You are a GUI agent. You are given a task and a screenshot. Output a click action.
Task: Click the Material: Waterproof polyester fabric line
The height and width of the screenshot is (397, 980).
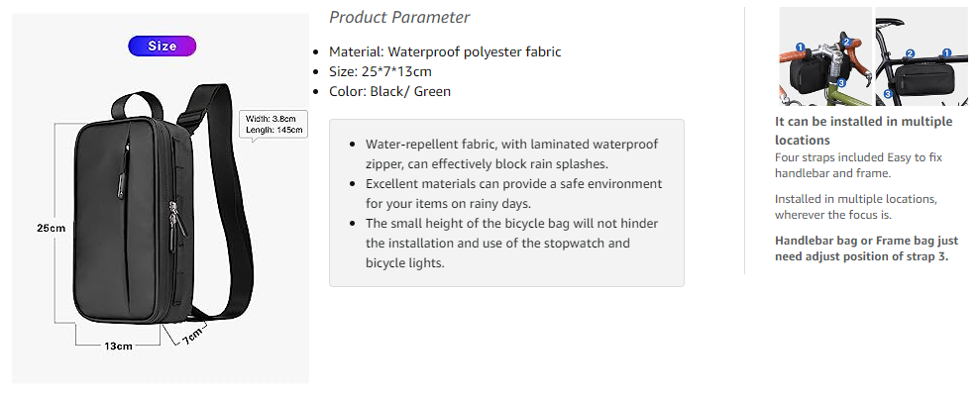[445, 51]
